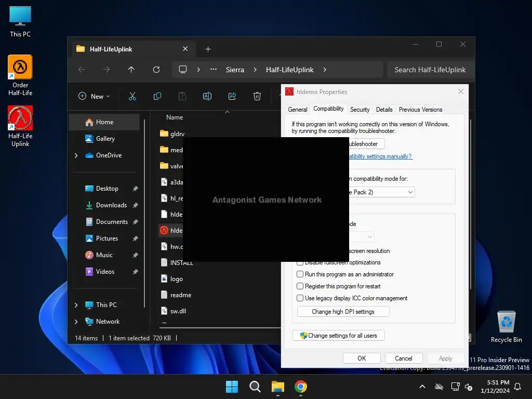Screen dimensions: 532x399
Task: Click the Copy icon in Explorer toolbar
Action: [x=157, y=96]
